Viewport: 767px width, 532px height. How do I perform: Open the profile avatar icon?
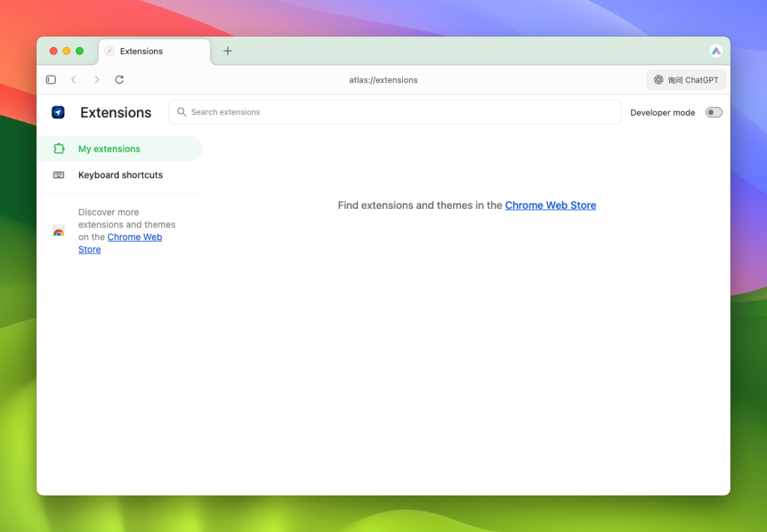(x=715, y=51)
